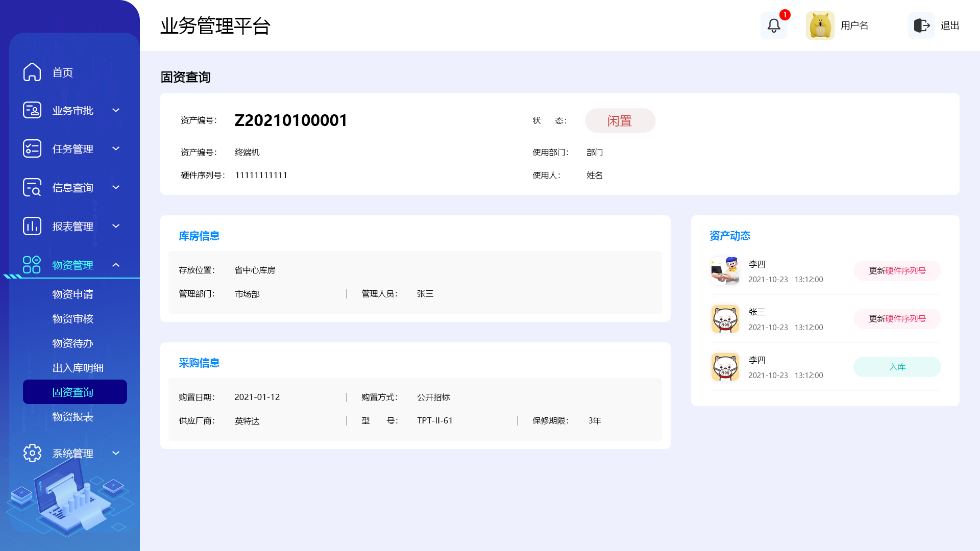
Task: Click 李四's top 更新硬件序列号 tag
Action: (x=897, y=271)
